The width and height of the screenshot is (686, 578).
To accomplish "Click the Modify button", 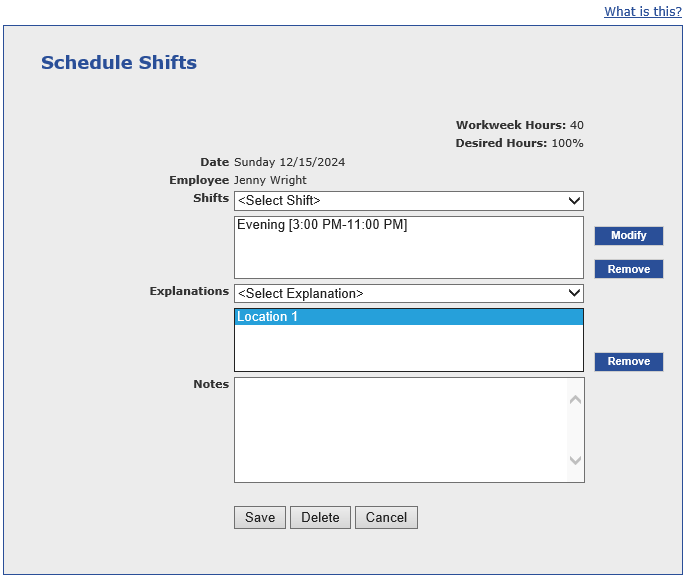I will [x=628, y=236].
